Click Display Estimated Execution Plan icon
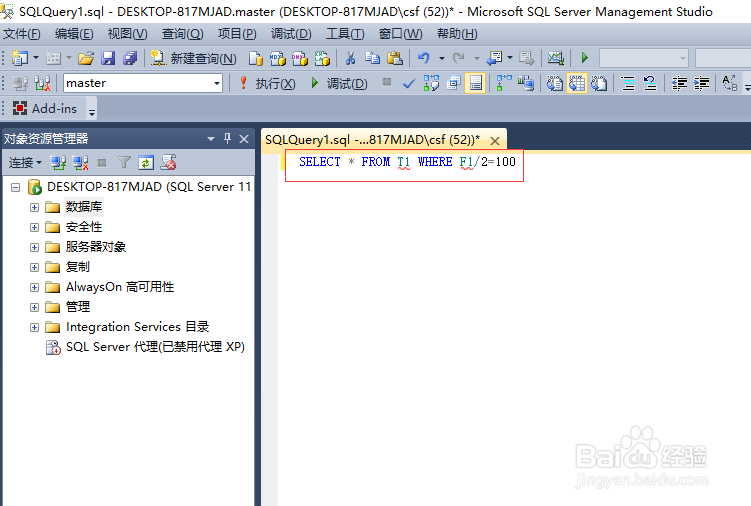The height and width of the screenshot is (506, 751). point(431,83)
